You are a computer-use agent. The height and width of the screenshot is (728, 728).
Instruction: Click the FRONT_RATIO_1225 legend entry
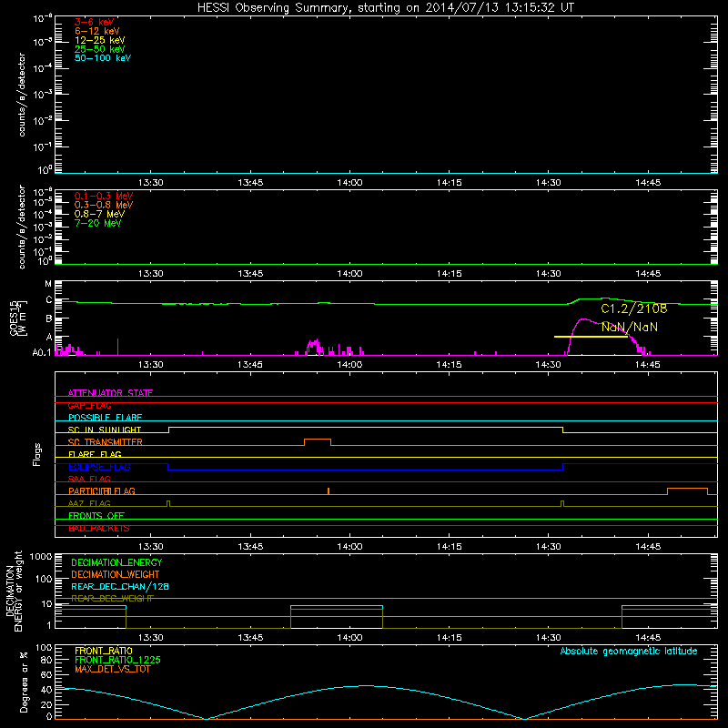[x=117, y=660]
